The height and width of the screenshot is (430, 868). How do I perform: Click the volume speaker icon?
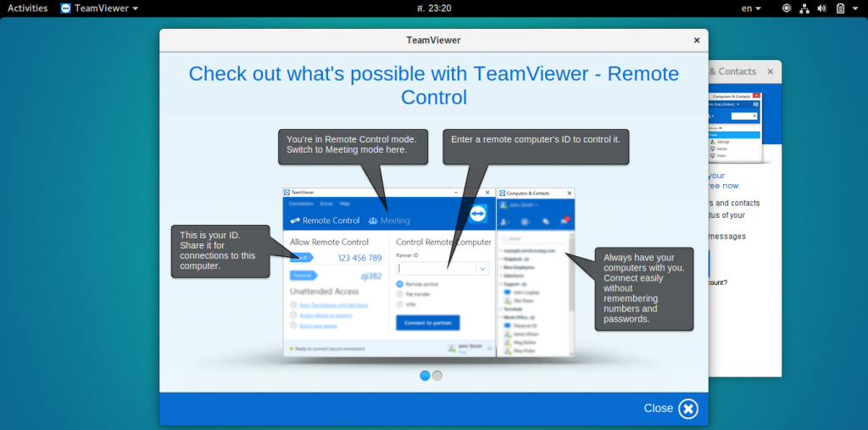pyautogui.click(x=822, y=8)
